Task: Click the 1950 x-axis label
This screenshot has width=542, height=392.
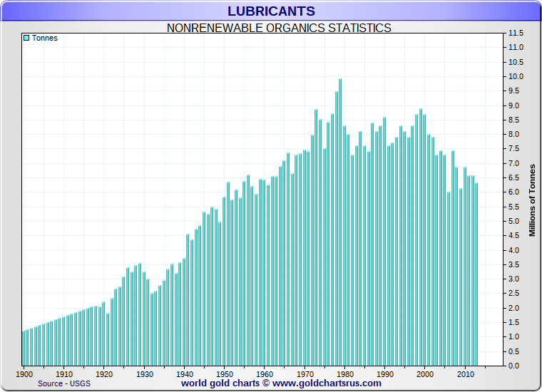Action: 225,373
